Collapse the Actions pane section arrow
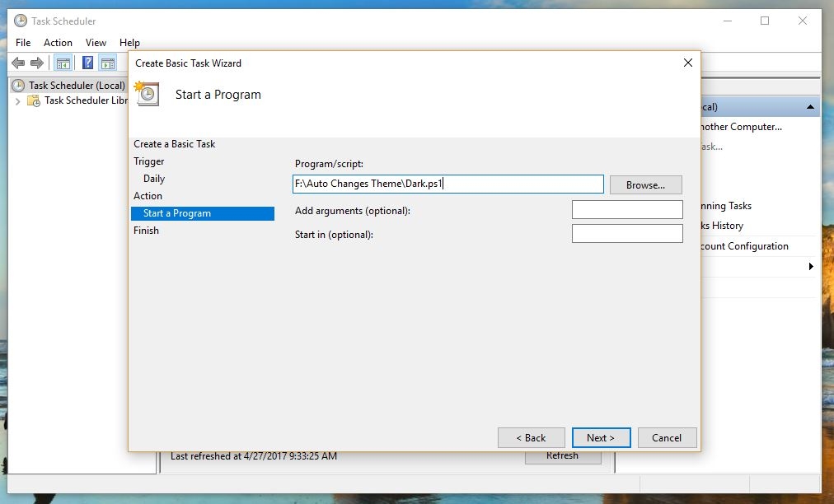Viewport: 834px width, 504px height. coord(810,107)
